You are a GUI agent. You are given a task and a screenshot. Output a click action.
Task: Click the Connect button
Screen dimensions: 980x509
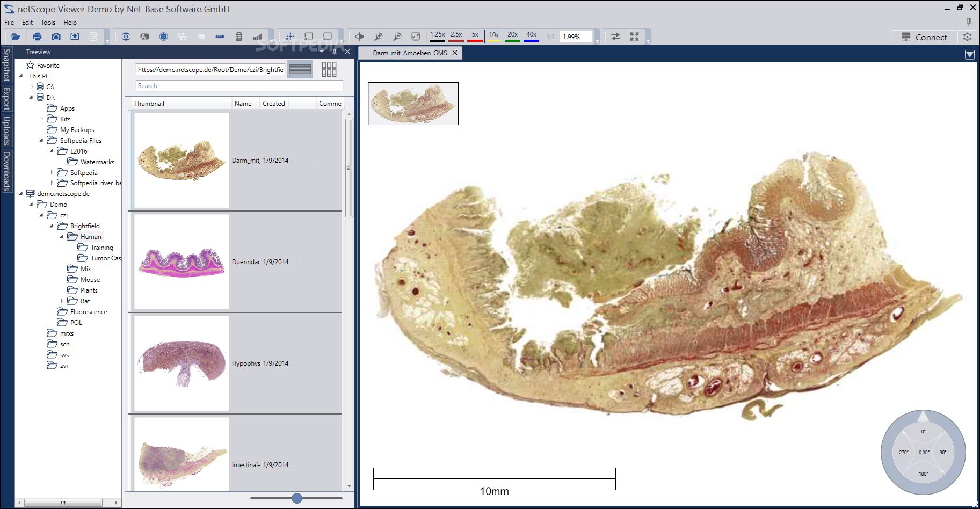point(924,37)
